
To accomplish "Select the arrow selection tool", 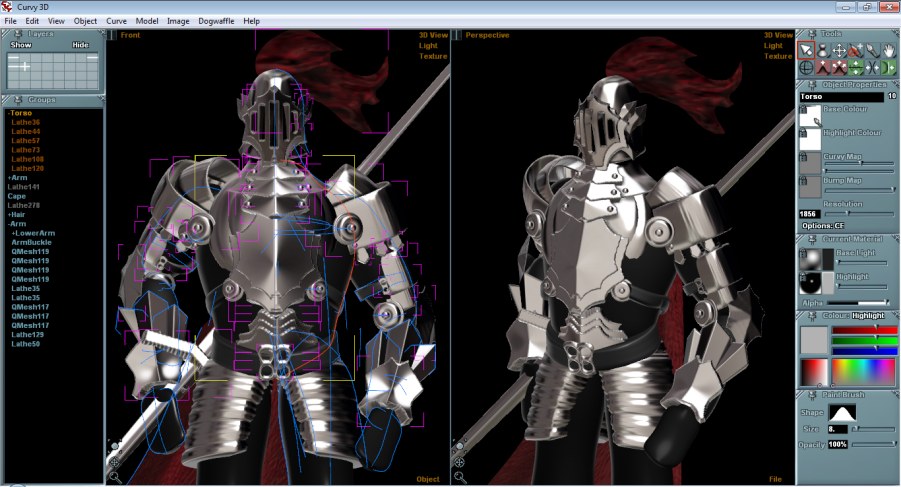I will click(x=805, y=50).
